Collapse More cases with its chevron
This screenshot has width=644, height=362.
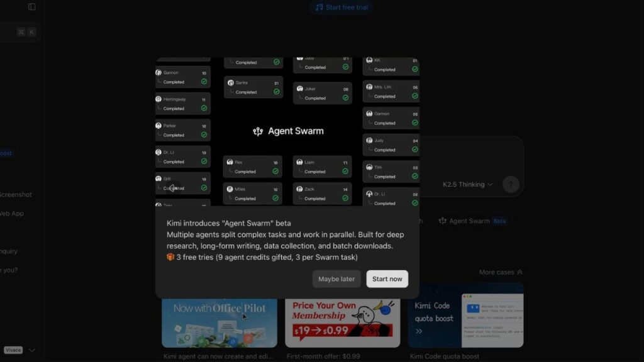519,271
